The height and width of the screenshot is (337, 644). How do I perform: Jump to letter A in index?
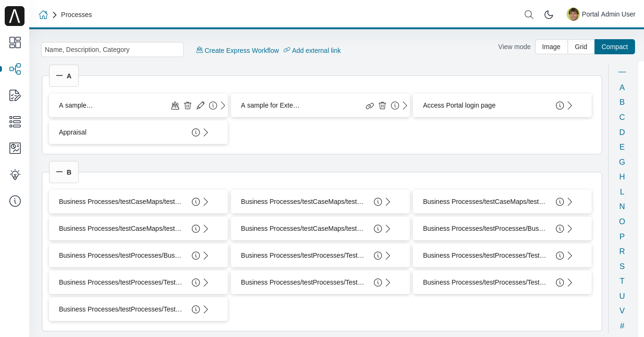[x=622, y=87]
